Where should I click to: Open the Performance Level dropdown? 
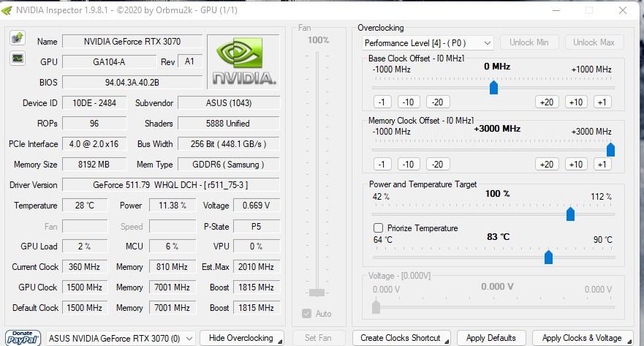tap(428, 42)
